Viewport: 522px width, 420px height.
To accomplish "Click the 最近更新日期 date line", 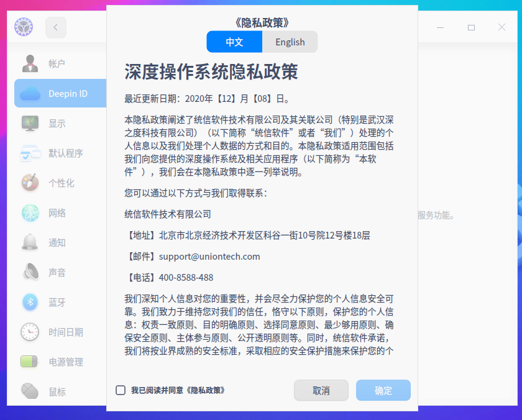I will tap(208, 99).
